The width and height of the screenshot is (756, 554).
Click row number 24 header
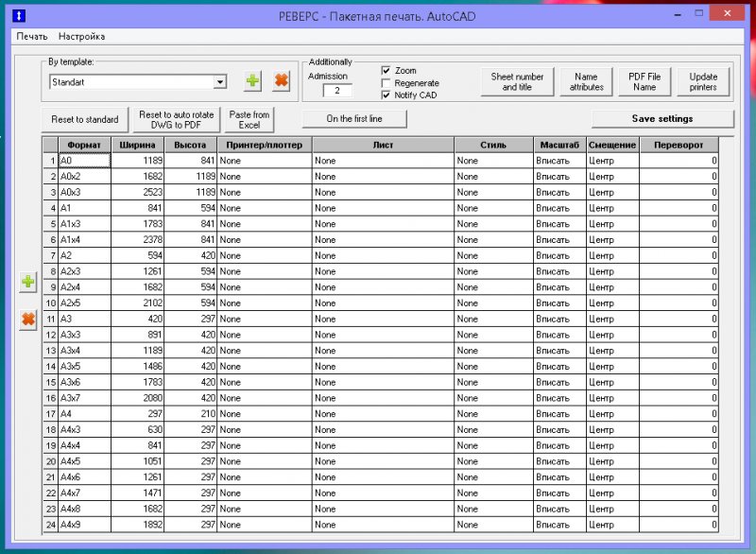[x=51, y=525]
